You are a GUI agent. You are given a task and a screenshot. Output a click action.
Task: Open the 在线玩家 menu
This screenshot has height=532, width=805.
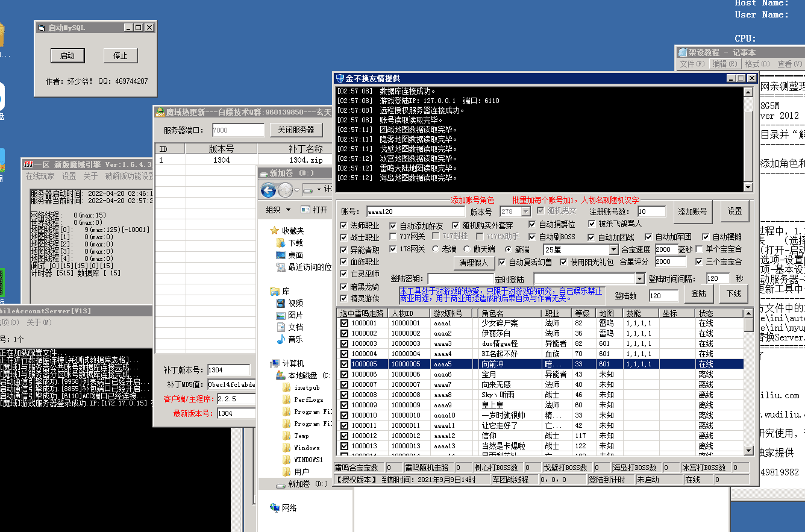(x=40, y=176)
